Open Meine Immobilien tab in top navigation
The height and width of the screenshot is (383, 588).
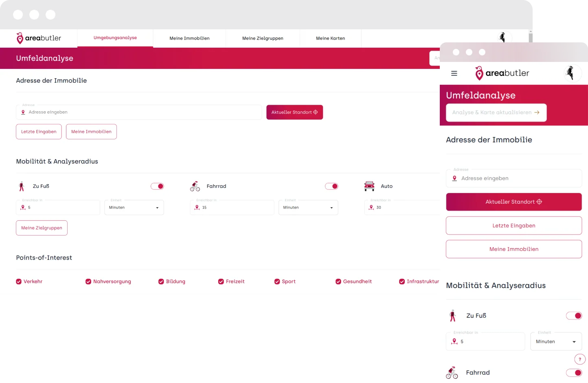pyautogui.click(x=189, y=38)
